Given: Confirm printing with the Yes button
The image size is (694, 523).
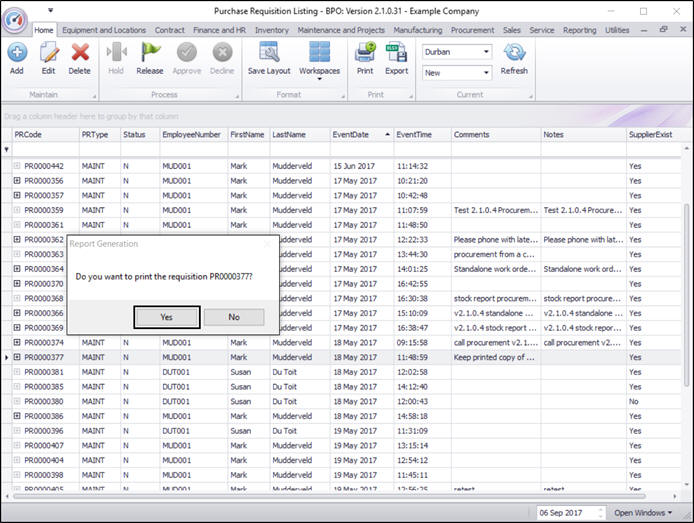Looking at the screenshot, I should (165, 316).
